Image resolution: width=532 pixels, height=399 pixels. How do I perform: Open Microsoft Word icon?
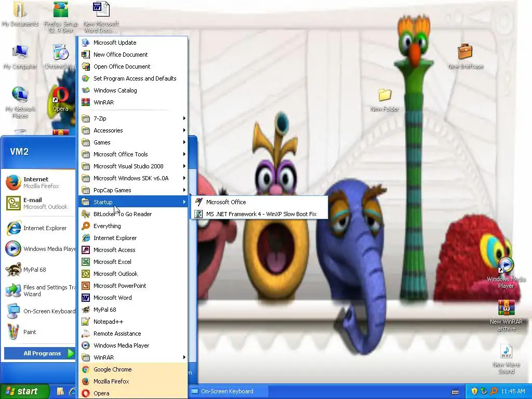click(86, 298)
